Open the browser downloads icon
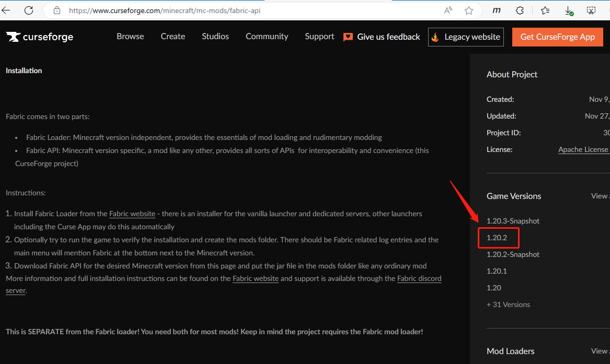Image resolution: width=610 pixels, height=364 pixels. [x=569, y=11]
